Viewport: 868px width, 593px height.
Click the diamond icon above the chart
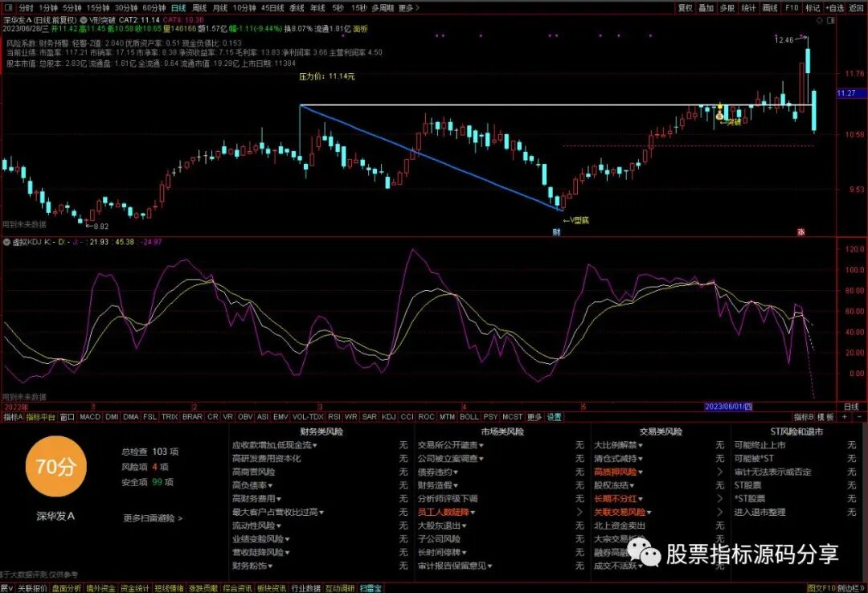pyautogui.click(x=820, y=20)
